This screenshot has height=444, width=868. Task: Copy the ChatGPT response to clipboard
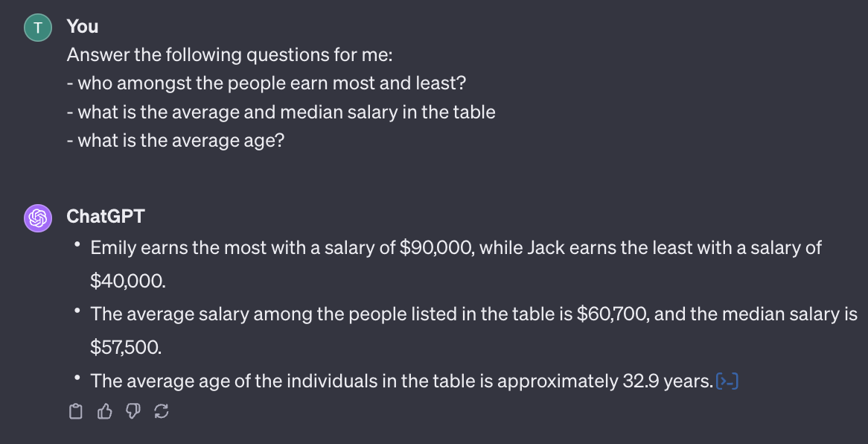point(74,411)
